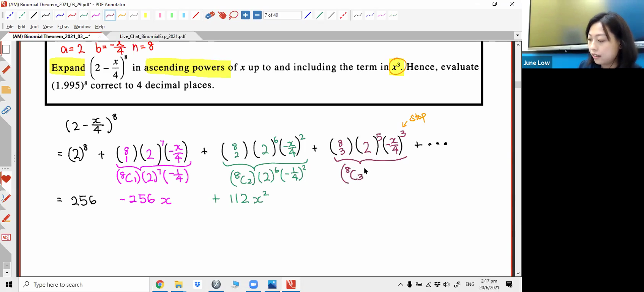Click the vertical scrollbar up arrow
The image size is (644, 292).
[x=518, y=45]
